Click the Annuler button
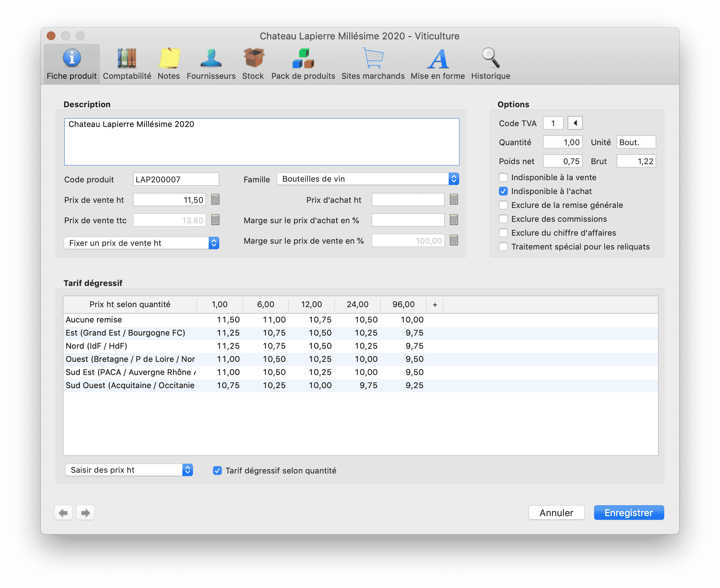The height and width of the screenshot is (588, 720). point(557,513)
